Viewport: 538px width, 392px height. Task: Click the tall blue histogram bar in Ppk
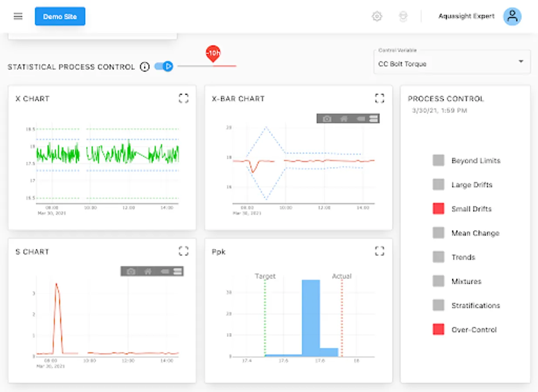[x=311, y=318]
